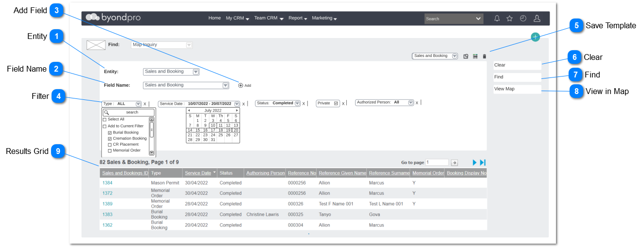Remove the Private filter with its X
Screen dimensions: 644x248
pyautogui.click(x=343, y=103)
